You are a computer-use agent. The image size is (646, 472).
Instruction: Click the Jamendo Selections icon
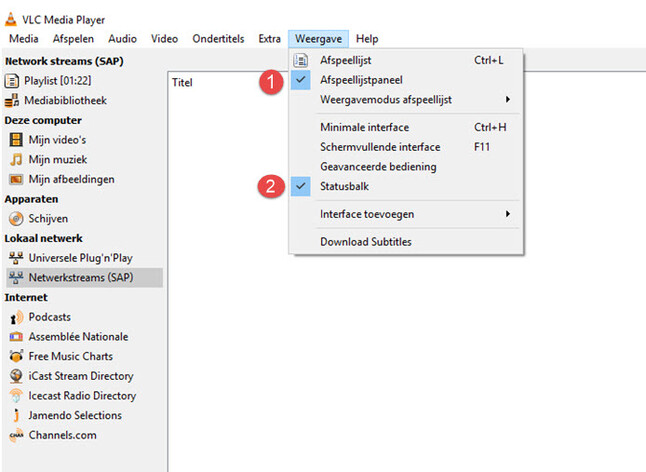pyautogui.click(x=16, y=415)
